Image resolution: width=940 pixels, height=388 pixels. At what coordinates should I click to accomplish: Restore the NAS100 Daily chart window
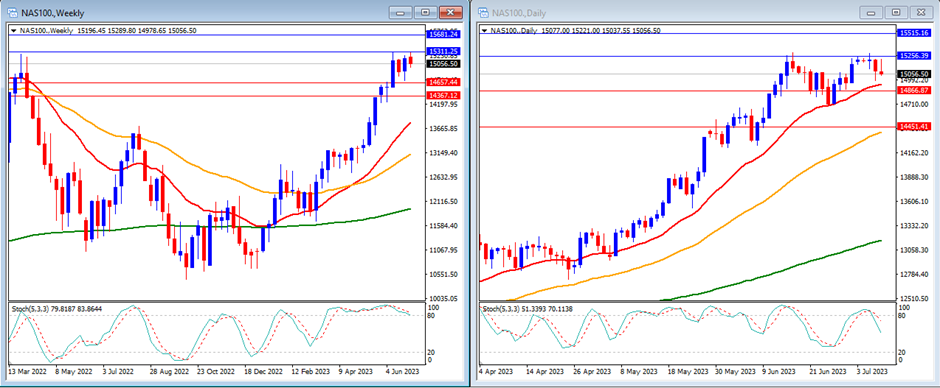coord(896,12)
